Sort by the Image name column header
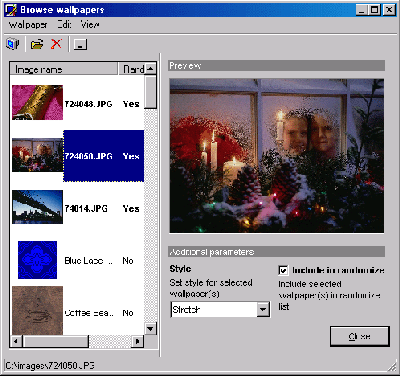Screen dimensions: 400x376 pos(64,69)
